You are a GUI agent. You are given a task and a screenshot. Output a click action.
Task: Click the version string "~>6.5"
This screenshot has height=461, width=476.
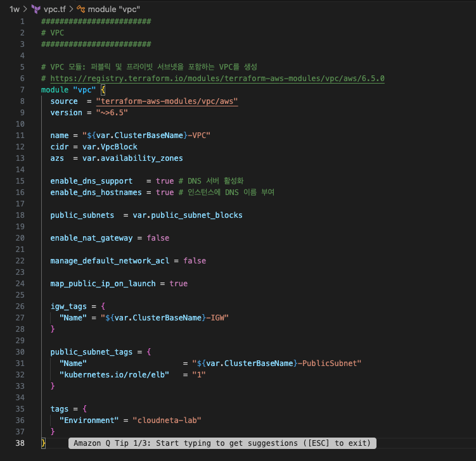click(112, 113)
